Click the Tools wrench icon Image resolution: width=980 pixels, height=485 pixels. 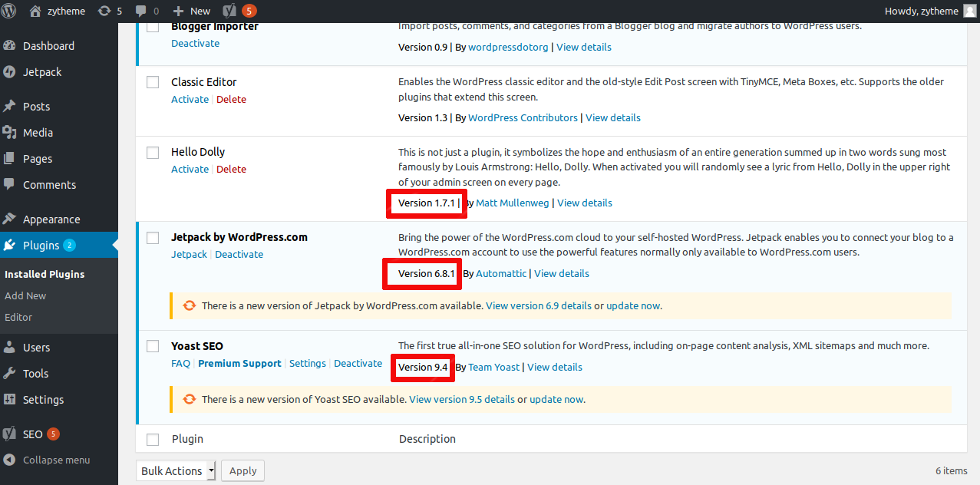[10, 374]
